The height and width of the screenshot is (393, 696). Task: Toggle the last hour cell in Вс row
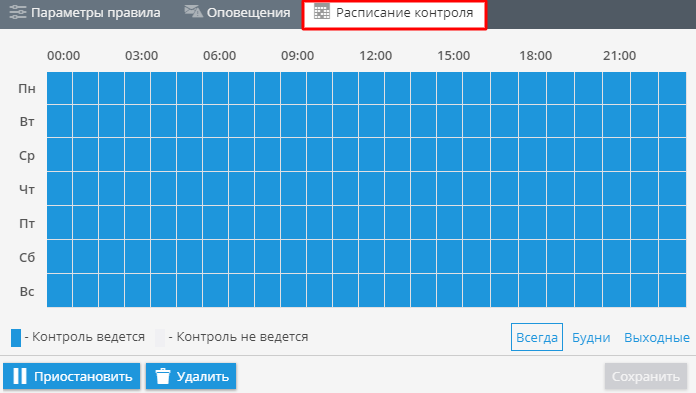672,290
